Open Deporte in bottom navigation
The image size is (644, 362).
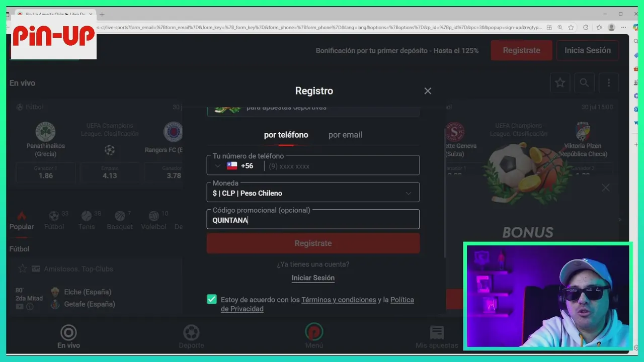click(x=191, y=336)
